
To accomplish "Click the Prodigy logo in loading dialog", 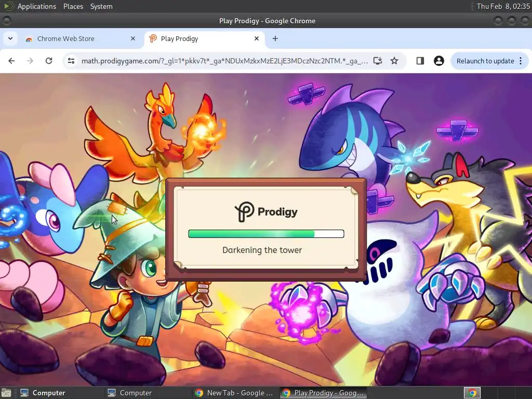I will tap(266, 212).
